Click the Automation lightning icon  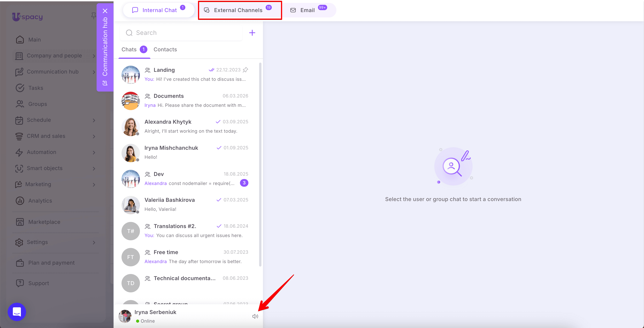click(19, 152)
